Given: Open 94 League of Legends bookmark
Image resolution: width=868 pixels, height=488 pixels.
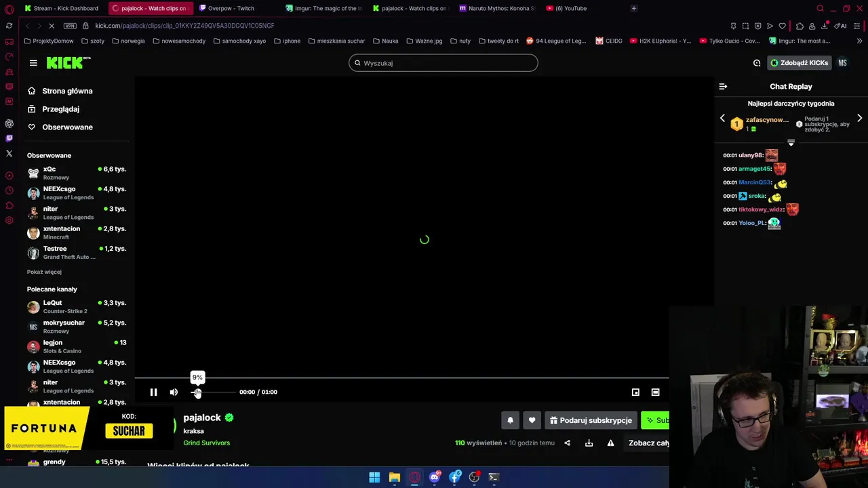Looking at the screenshot, I should (556, 41).
